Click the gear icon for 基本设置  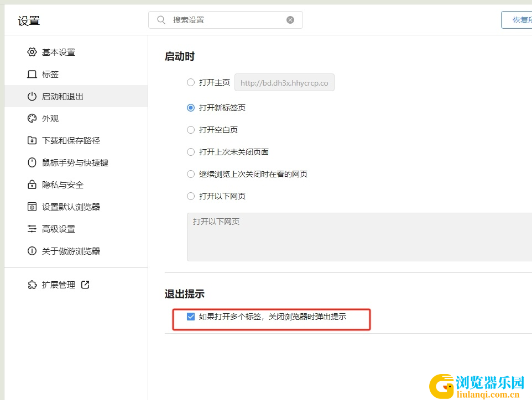pyautogui.click(x=32, y=52)
